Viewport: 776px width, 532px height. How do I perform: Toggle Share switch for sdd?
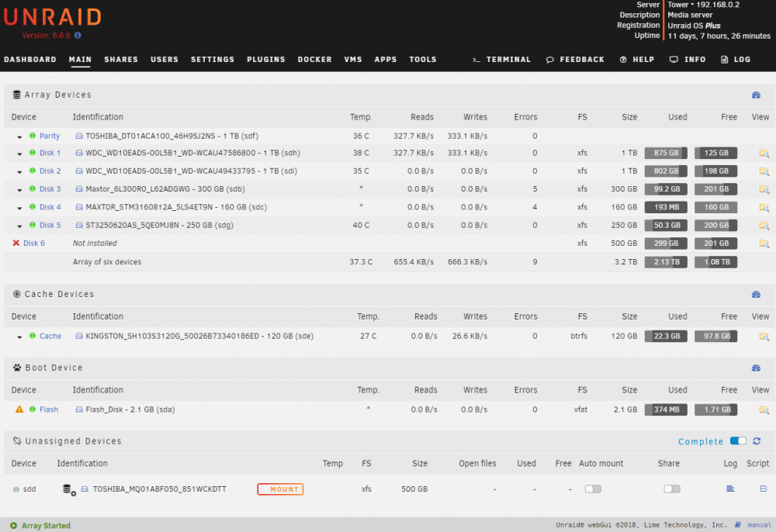tap(672, 489)
